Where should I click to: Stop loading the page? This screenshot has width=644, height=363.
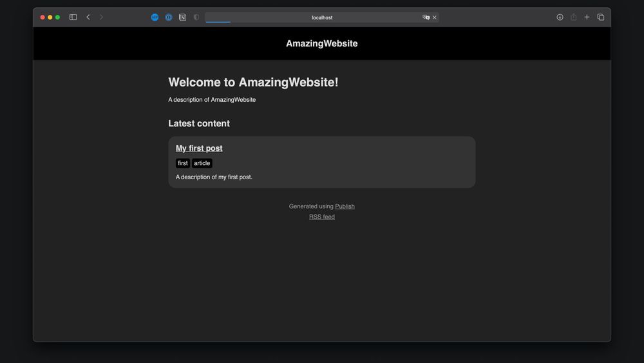click(435, 17)
